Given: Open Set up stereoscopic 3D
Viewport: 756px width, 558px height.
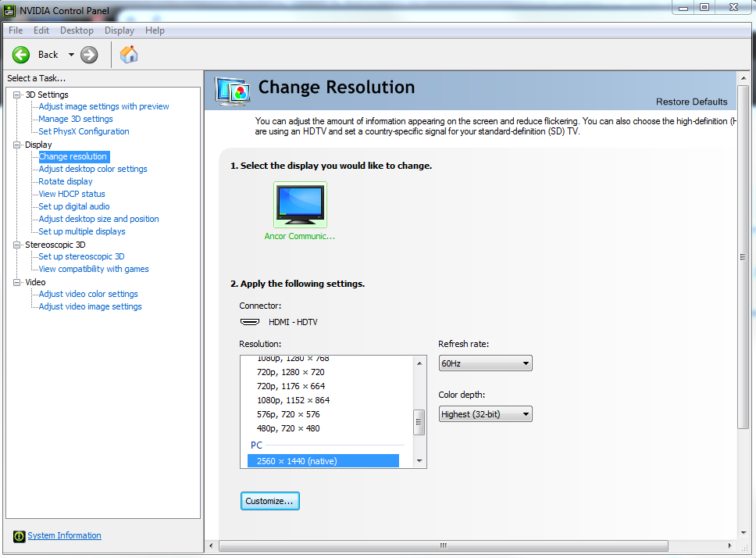Looking at the screenshot, I should pos(81,257).
